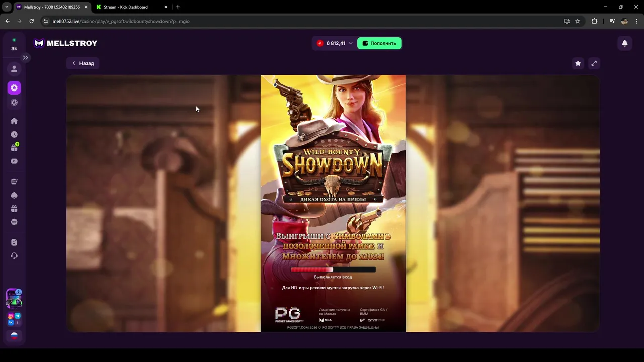
Task: Select the highlighted casino chip sidebar icon
Action: (14, 88)
